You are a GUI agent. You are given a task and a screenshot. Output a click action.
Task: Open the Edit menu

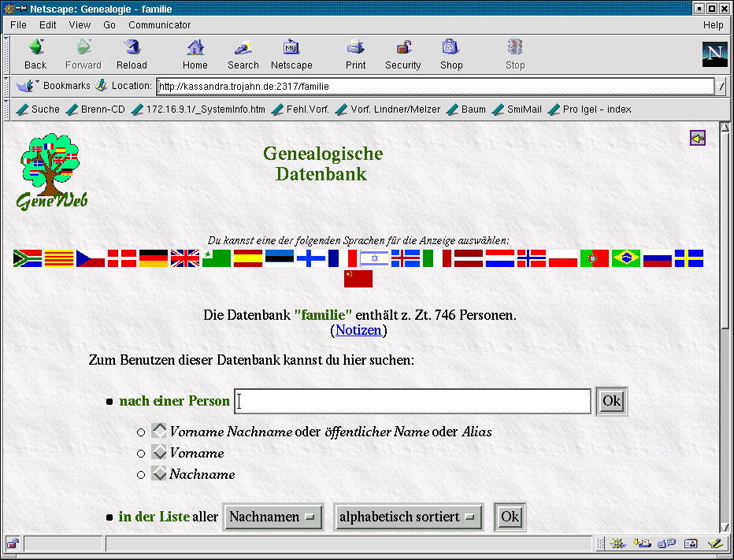(48, 25)
